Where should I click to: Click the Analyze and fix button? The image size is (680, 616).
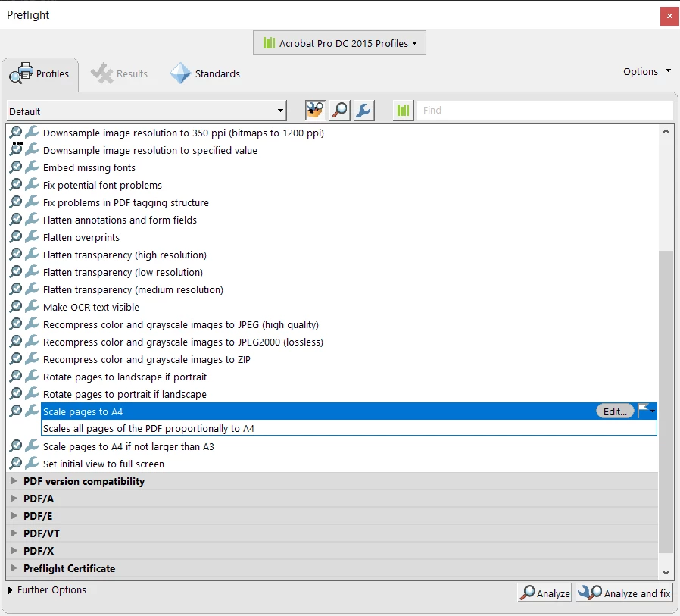[x=624, y=593]
